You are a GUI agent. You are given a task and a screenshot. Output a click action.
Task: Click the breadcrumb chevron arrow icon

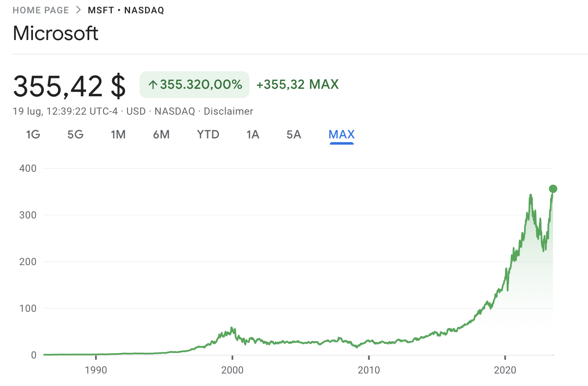point(78,10)
